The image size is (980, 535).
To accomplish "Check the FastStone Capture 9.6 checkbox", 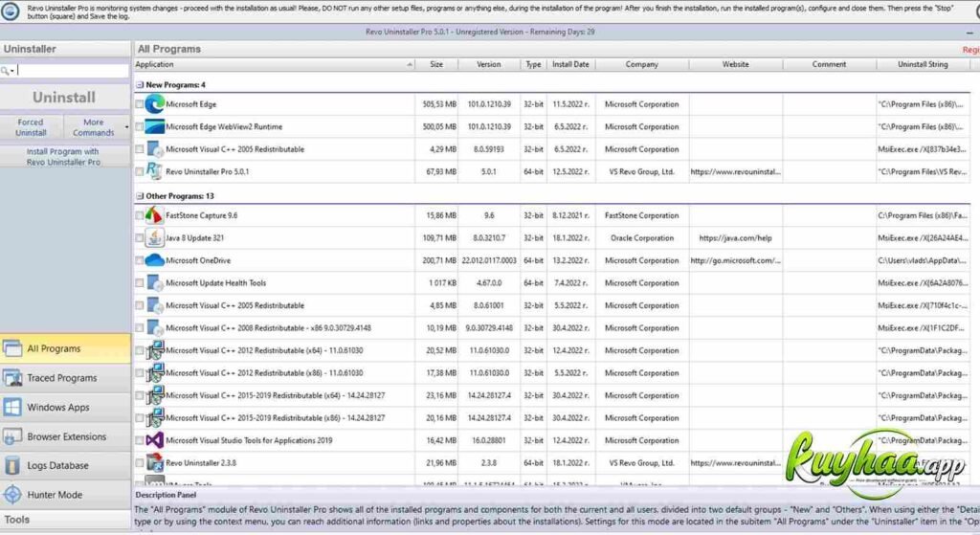I will [140, 215].
